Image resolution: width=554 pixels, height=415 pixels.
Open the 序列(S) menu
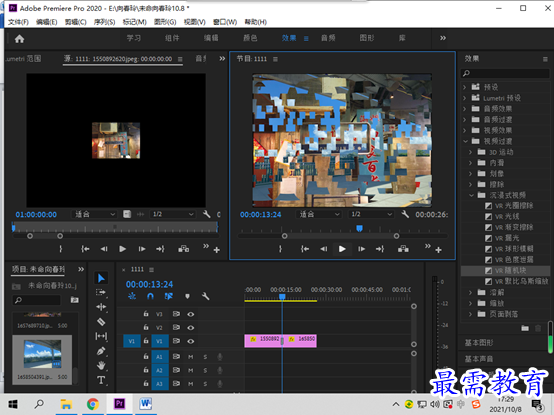click(105, 22)
